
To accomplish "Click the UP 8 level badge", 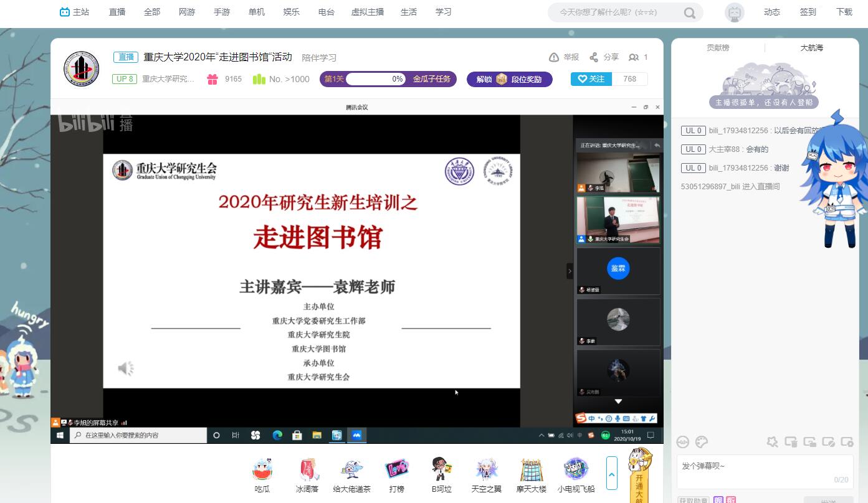I will [x=125, y=79].
